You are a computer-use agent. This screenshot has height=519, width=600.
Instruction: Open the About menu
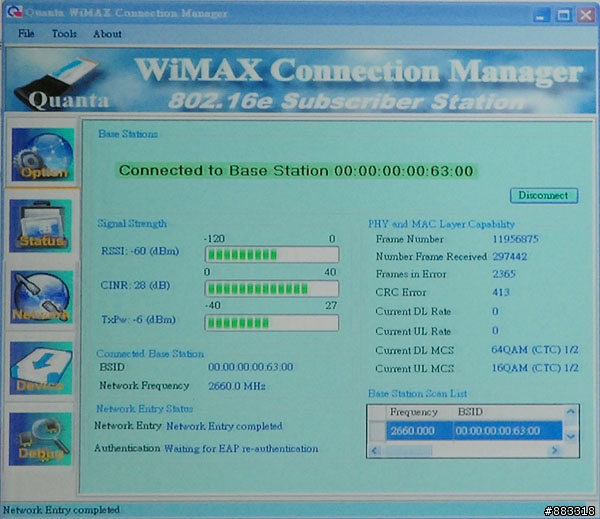107,34
